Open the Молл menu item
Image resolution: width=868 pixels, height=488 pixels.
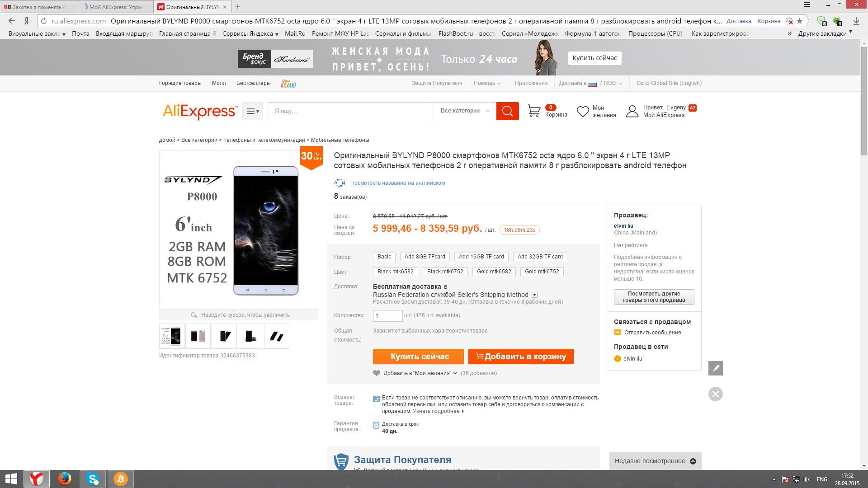(x=219, y=83)
